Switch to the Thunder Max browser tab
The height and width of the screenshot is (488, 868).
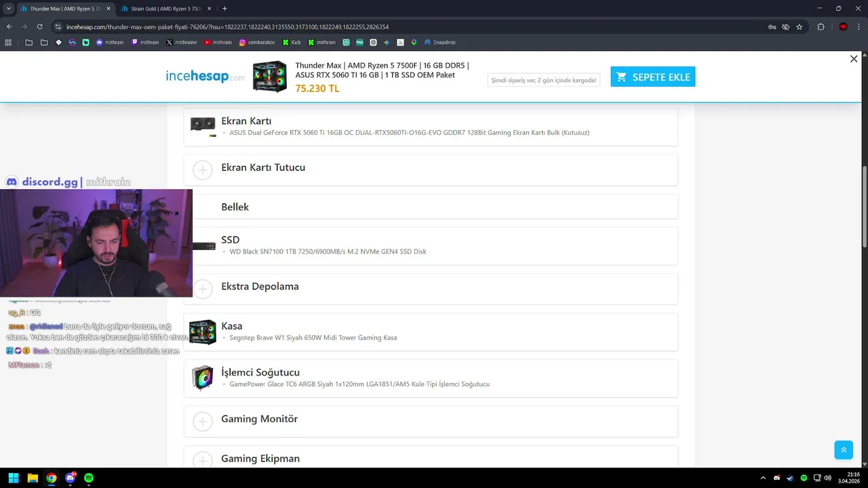(x=65, y=9)
